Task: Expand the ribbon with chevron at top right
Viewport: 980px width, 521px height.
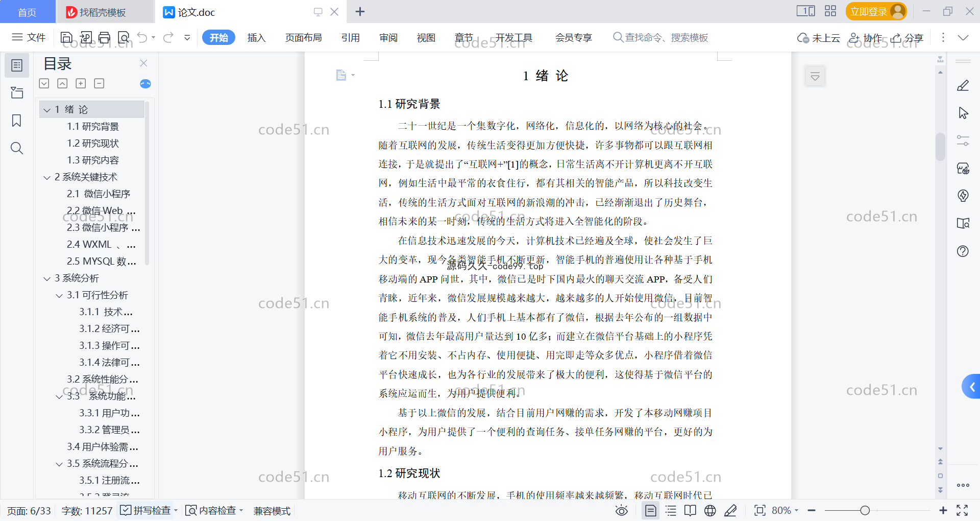Action: (963, 37)
